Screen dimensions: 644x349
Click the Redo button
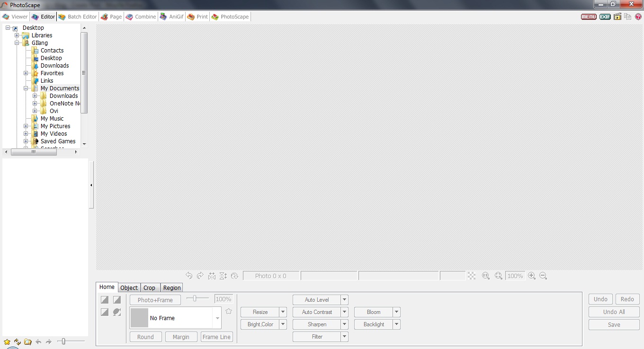point(627,299)
